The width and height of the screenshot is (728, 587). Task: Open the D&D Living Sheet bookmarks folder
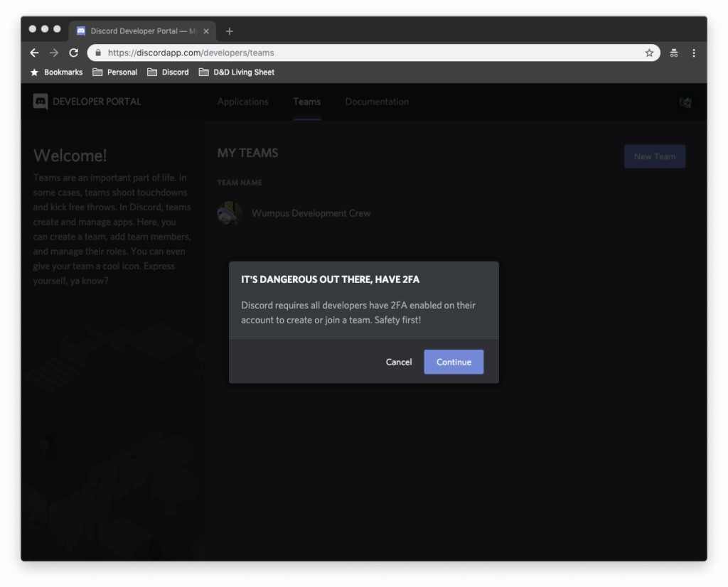pyautogui.click(x=237, y=72)
